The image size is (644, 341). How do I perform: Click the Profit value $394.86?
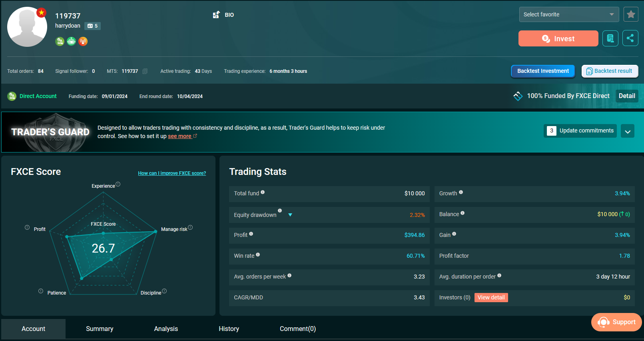415,235
